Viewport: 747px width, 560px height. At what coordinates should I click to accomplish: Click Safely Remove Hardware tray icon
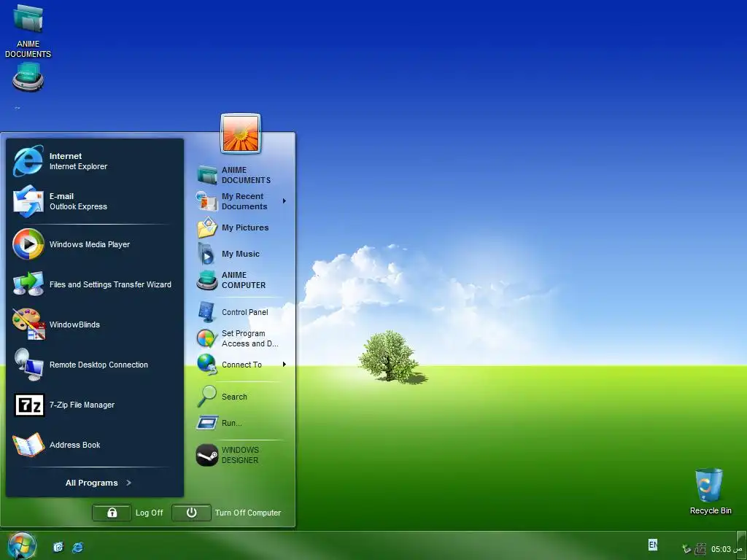coord(686,549)
